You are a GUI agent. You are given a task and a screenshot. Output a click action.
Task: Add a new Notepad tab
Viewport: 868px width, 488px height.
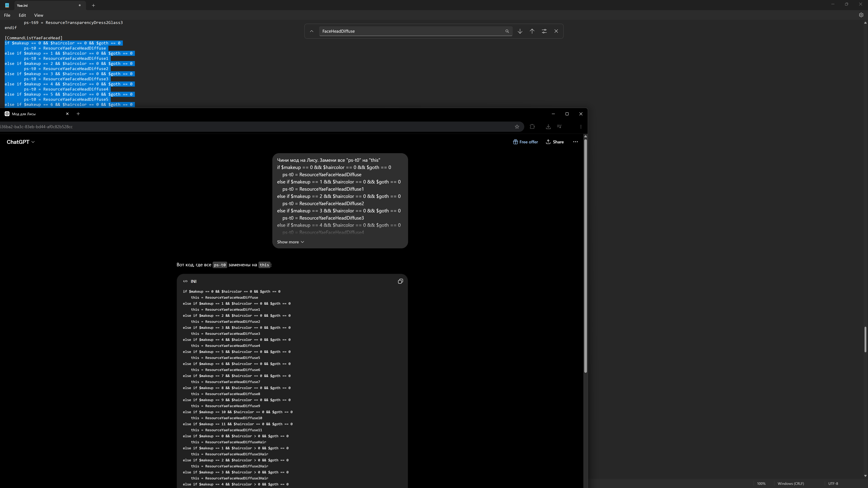pos(93,5)
